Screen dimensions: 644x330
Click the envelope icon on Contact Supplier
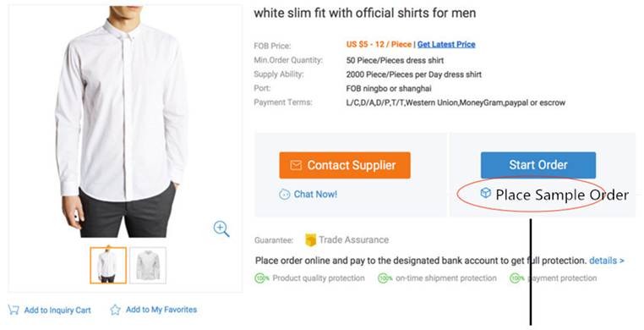point(296,165)
